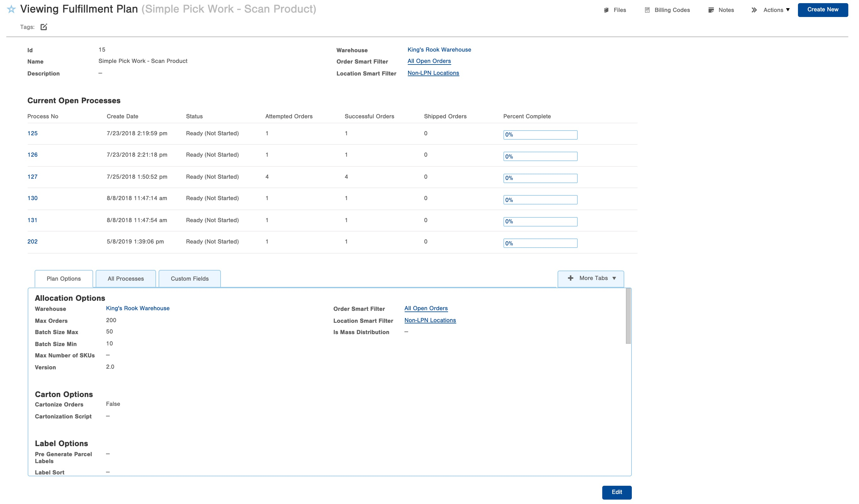
Task: Click the double-chevron Actions icon
Action: click(x=754, y=10)
